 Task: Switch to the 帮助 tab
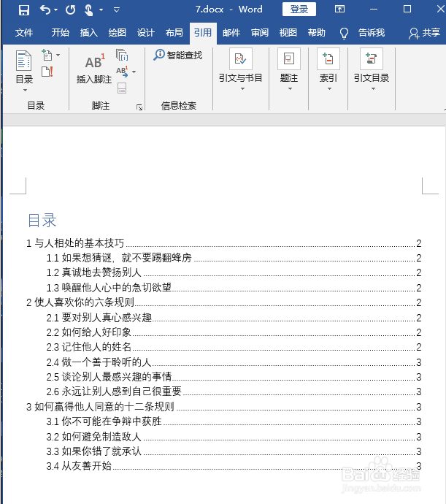tap(317, 32)
